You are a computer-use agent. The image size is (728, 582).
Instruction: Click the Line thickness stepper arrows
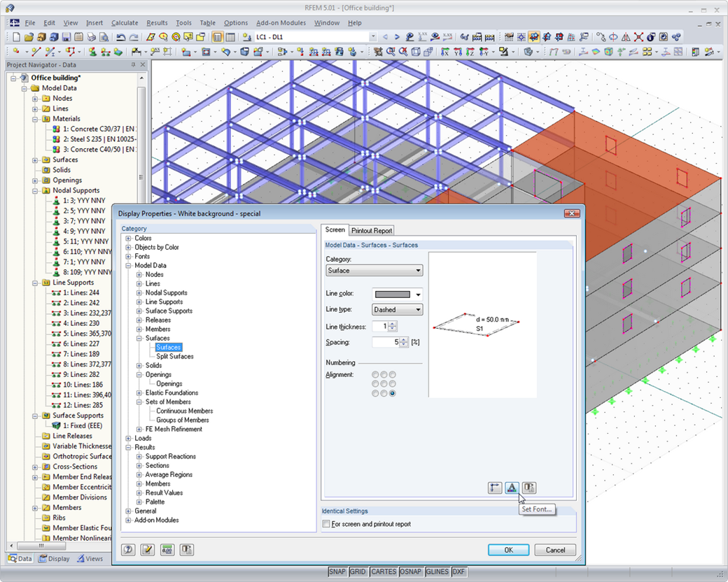pos(392,327)
